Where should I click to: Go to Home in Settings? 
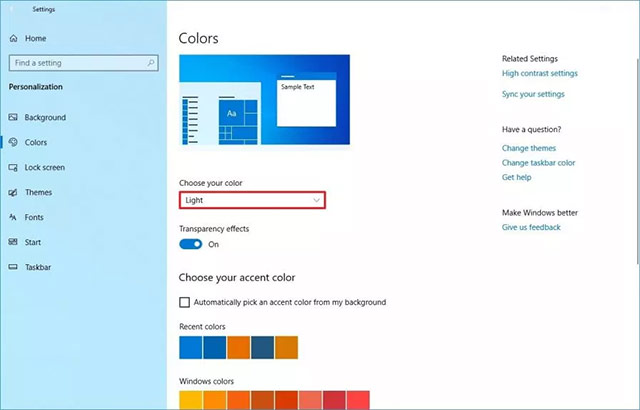[x=36, y=38]
